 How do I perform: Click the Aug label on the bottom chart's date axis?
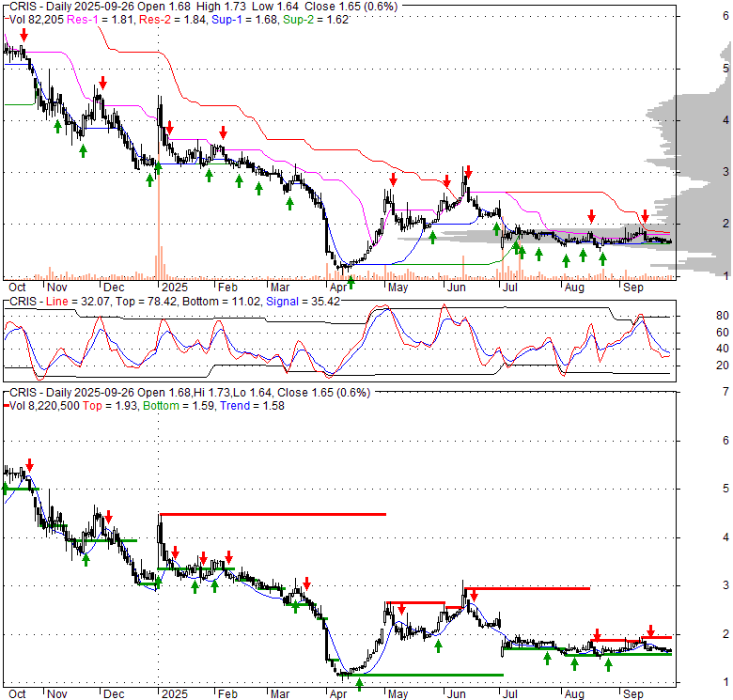[x=574, y=694]
